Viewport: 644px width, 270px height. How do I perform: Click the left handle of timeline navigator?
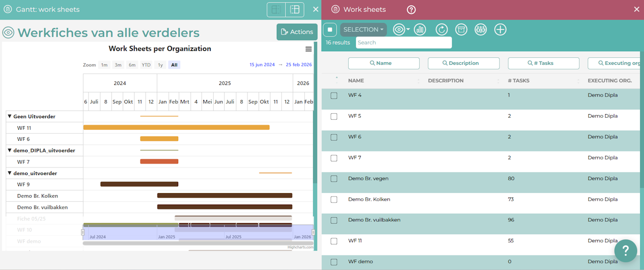[83, 232]
